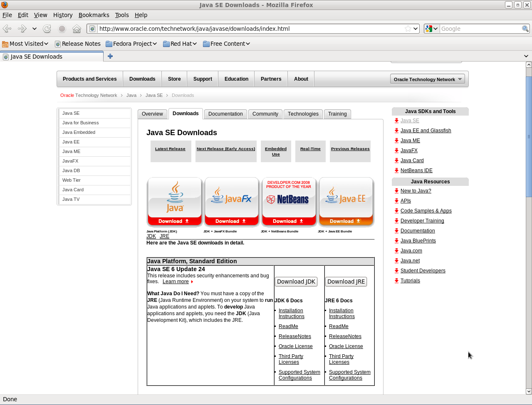Image resolution: width=532 pixels, height=405 pixels.
Task: Switch to the Overview tab
Action: click(152, 114)
